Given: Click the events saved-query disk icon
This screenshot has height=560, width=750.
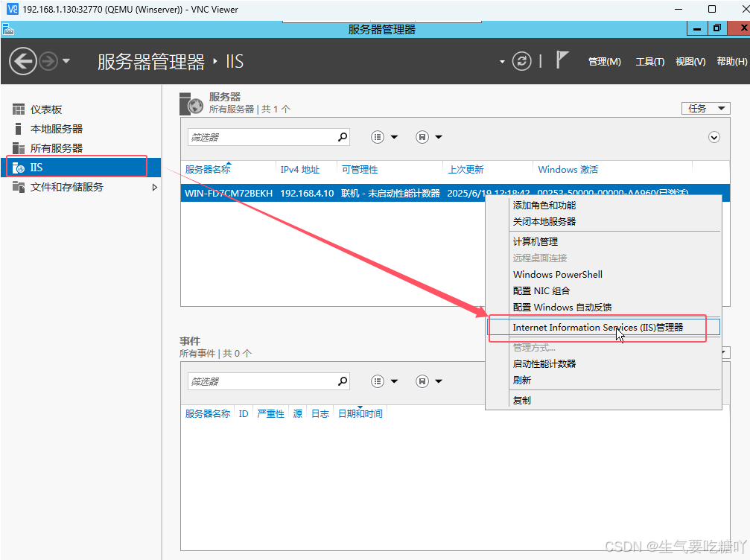Looking at the screenshot, I should 422,381.
